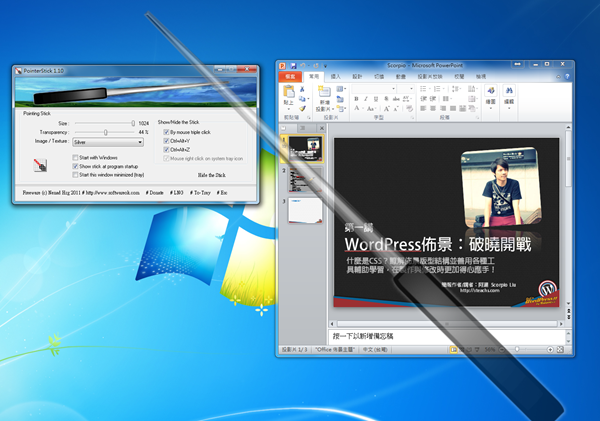The image size is (600, 421).
Task: Open the font name dropdown in ribbon
Action: click(375, 89)
